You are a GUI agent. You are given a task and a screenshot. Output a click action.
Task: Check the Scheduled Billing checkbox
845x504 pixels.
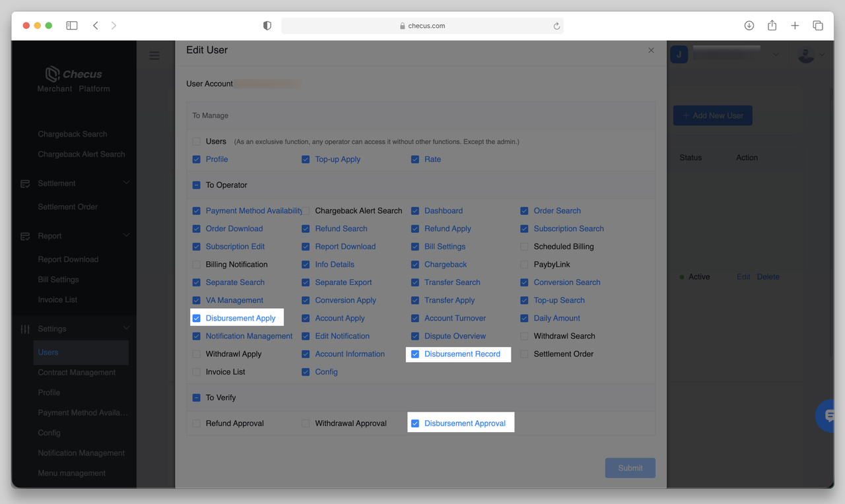click(x=524, y=247)
